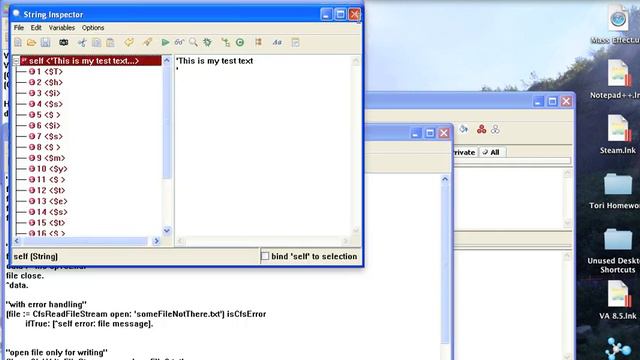Open the Variables menu
The height and width of the screenshot is (360, 640).
click(62, 28)
